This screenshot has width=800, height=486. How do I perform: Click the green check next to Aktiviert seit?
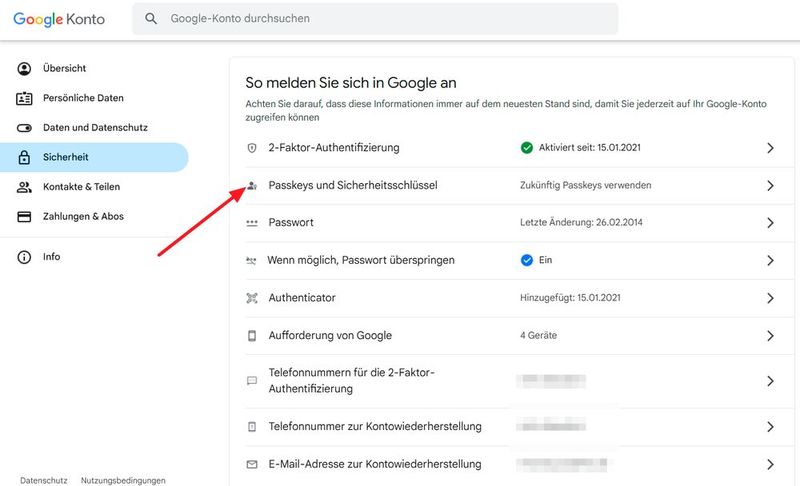point(527,148)
